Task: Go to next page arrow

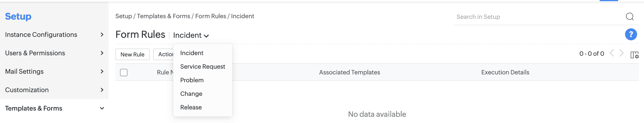Action: 622,53
